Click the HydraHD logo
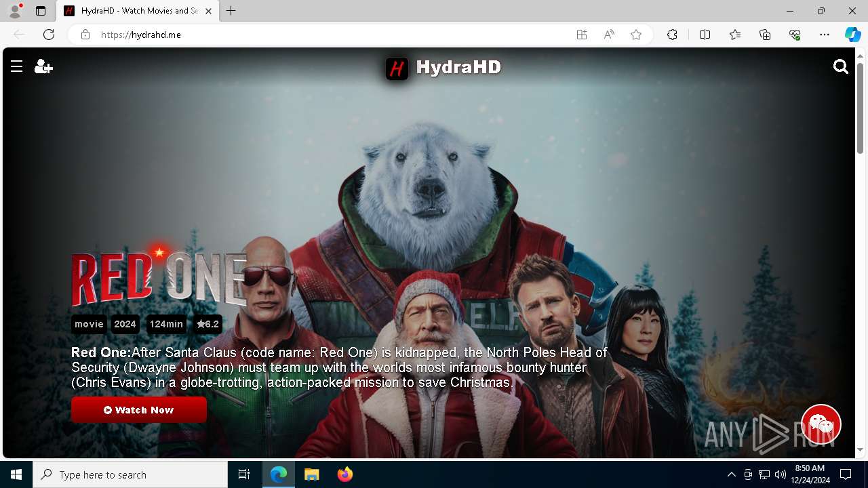 pyautogui.click(x=443, y=68)
